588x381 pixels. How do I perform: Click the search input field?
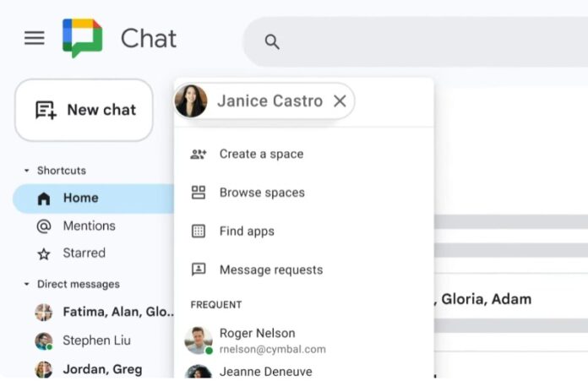[422, 41]
